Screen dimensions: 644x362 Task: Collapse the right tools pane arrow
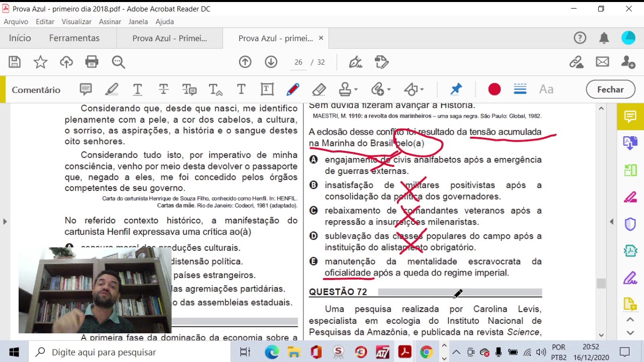(x=612, y=221)
